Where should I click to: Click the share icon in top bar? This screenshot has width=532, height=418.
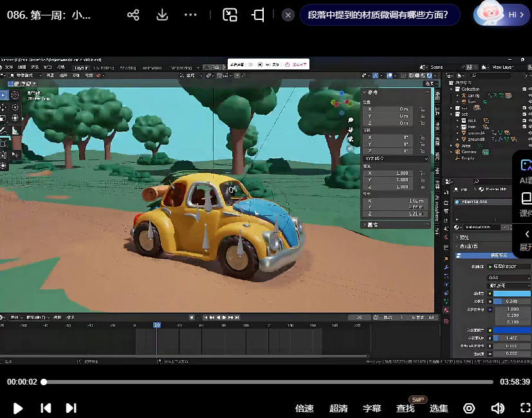tap(133, 15)
